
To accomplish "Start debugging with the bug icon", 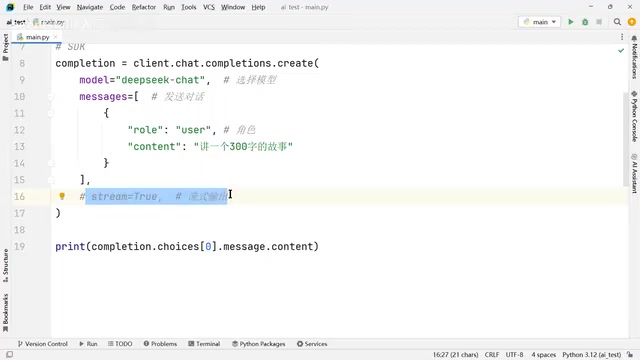I will [x=585, y=22].
